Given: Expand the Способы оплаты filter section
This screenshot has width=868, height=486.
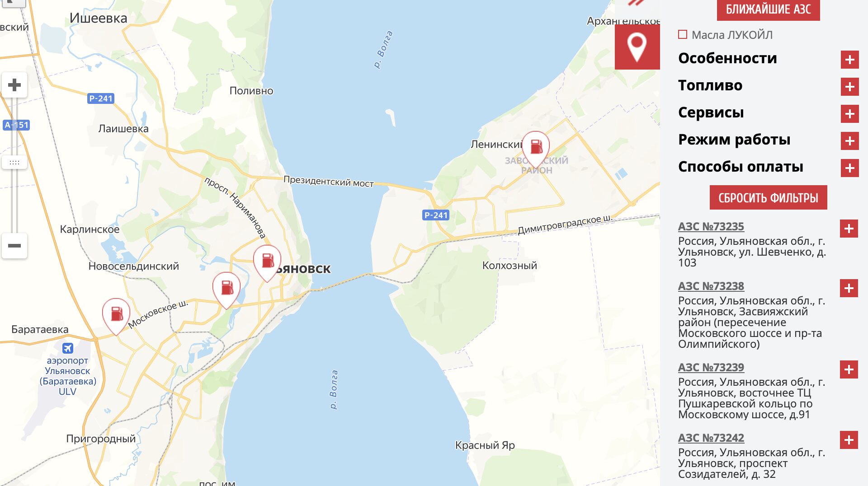Looking at the screenshot, I should [x=849, y=168].
